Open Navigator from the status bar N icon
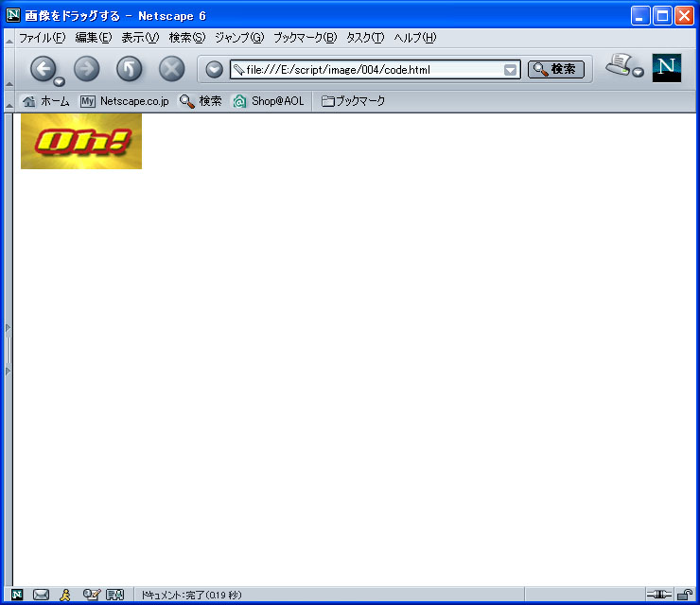700x605 pixels. pyautogui.click(x=17, y=595)
